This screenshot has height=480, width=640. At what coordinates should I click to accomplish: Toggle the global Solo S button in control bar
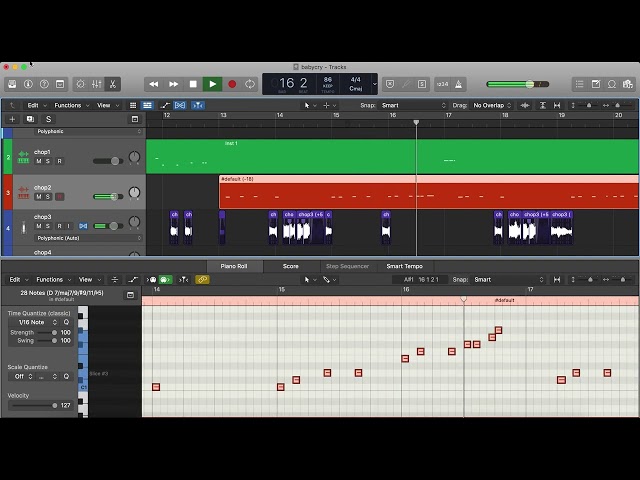point(422,84)
